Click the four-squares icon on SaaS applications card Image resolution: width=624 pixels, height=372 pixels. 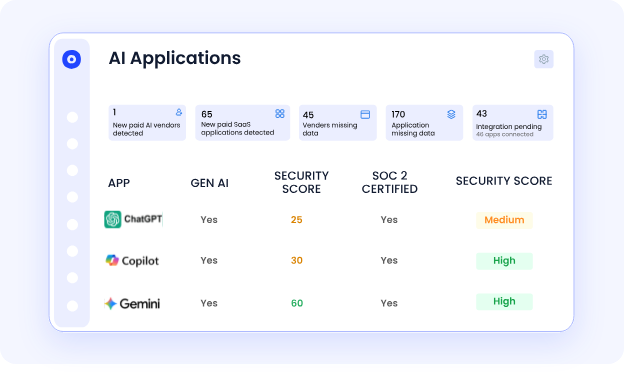[280, 114]
